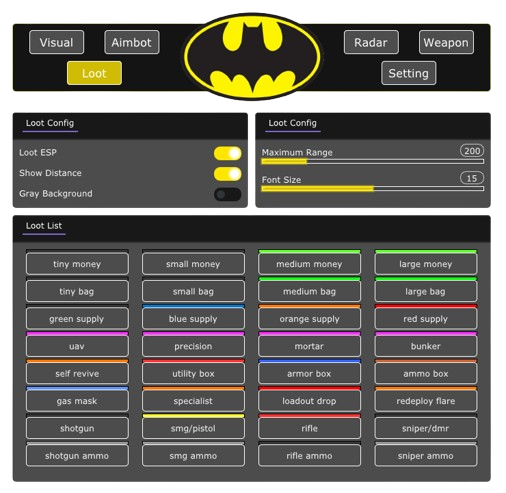Select the precision loot button
Image resolution: width=506 pixels, height=493 pixels.
point(193,346)
